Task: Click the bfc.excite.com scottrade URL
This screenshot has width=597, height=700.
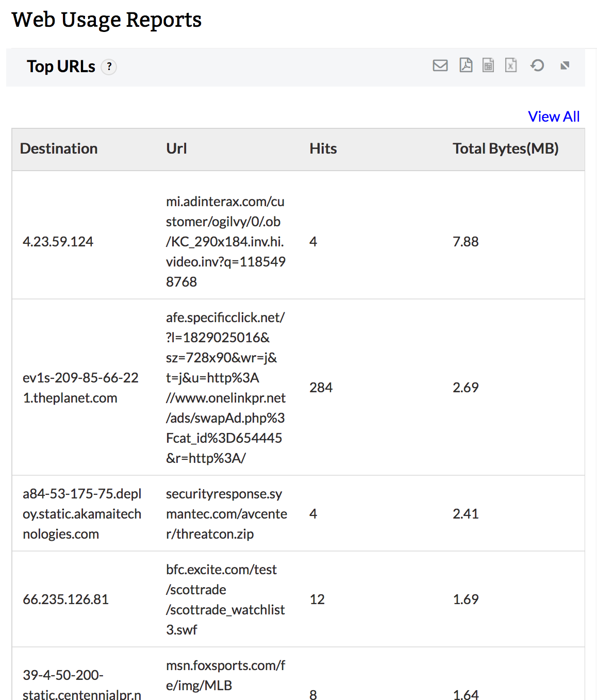Action: coord(225,599)
